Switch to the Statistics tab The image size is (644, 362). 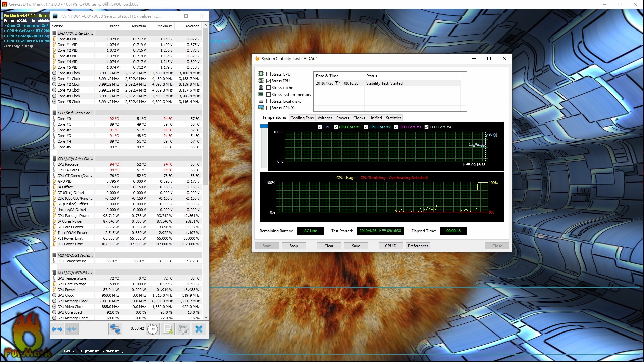(x=393, y=118)
